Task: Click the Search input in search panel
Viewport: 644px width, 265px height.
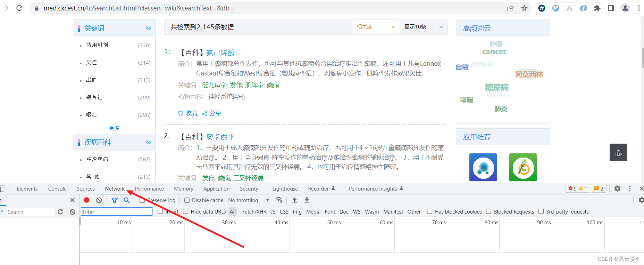Action: 31,212
